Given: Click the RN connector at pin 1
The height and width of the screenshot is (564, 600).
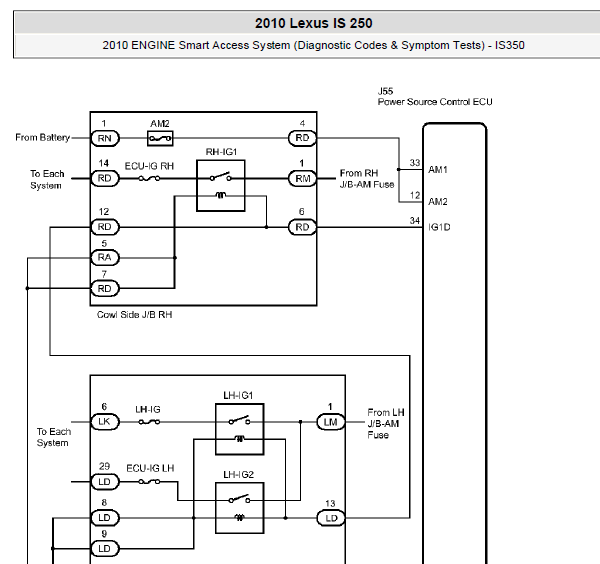Looking at the screenshot, I should coord(105,138).
